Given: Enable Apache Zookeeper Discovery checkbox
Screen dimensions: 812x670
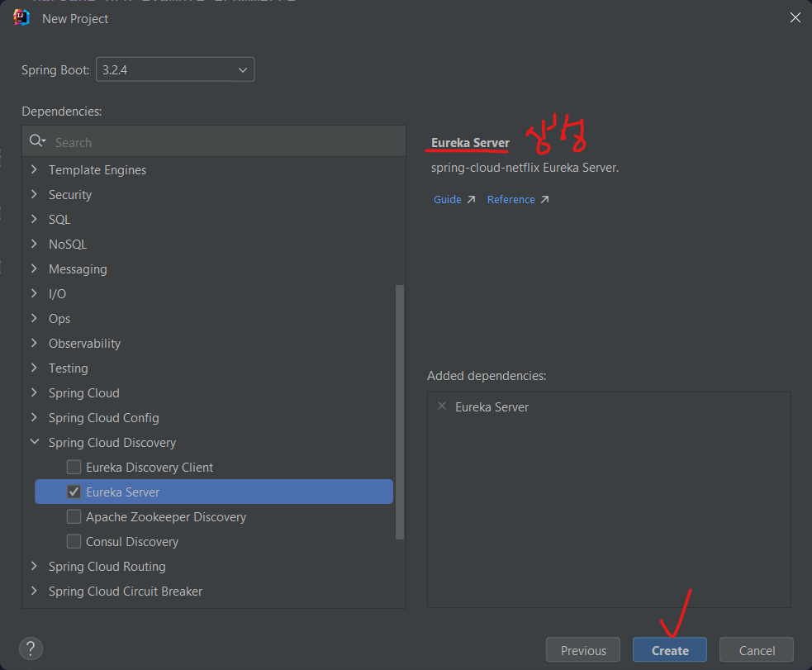Looking at the screenshot, I should tap(74, 516).
